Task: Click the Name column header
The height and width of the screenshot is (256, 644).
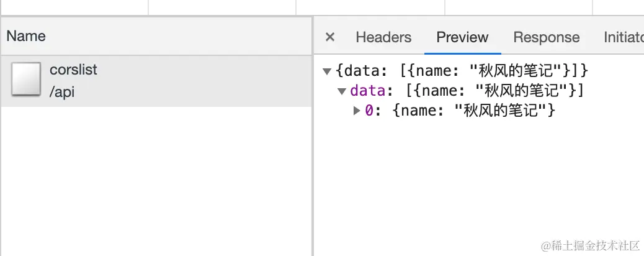Action: click(156, 36)
